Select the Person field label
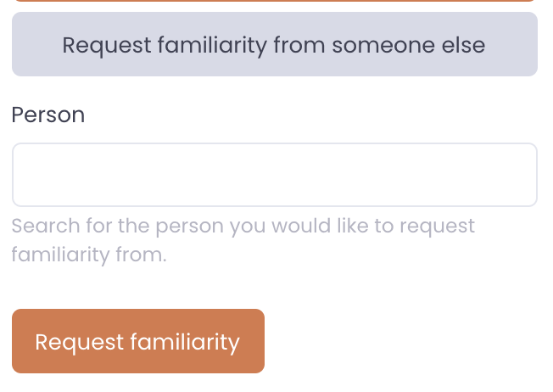This screenshot has height=392, width=553. [x=48, y=115]
